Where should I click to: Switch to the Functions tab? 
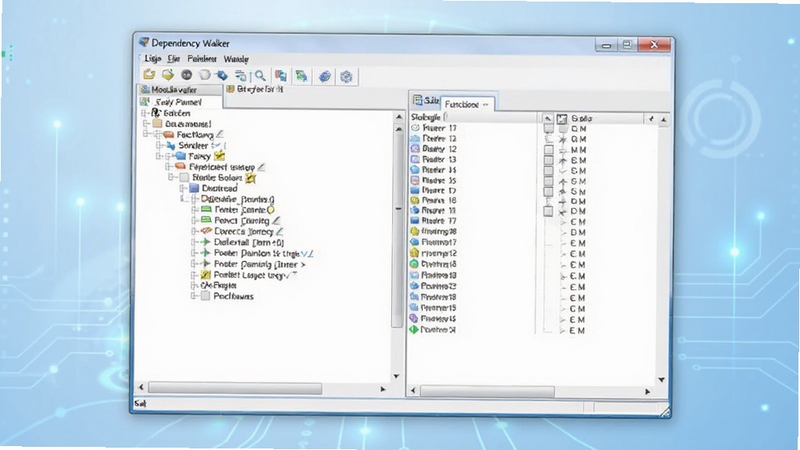click(467, 104)
